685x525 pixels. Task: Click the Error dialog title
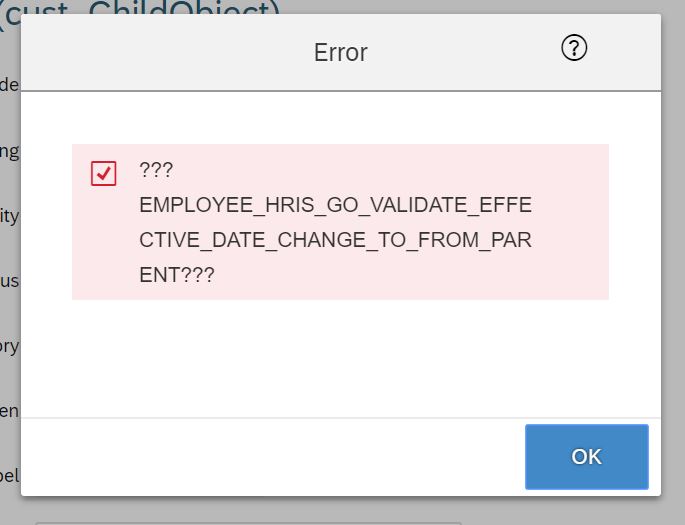pos(341,52)
